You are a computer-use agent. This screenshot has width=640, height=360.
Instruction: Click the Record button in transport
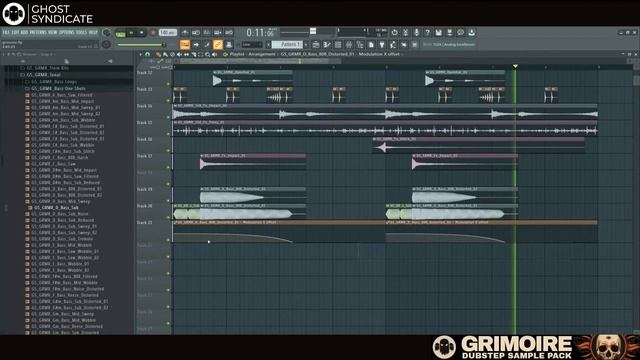[x=153, y=33]
